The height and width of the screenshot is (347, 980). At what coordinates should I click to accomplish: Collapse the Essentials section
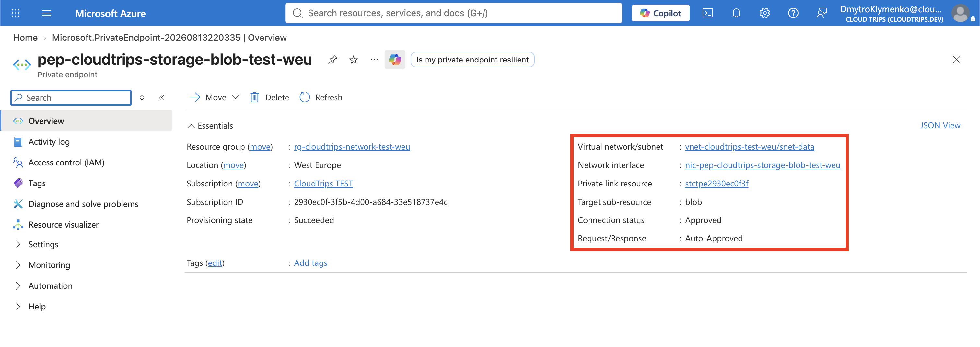210,126
